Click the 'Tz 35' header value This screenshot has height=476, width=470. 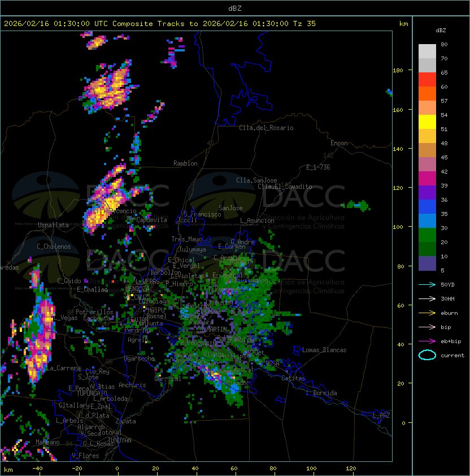[x=304, y=24]
